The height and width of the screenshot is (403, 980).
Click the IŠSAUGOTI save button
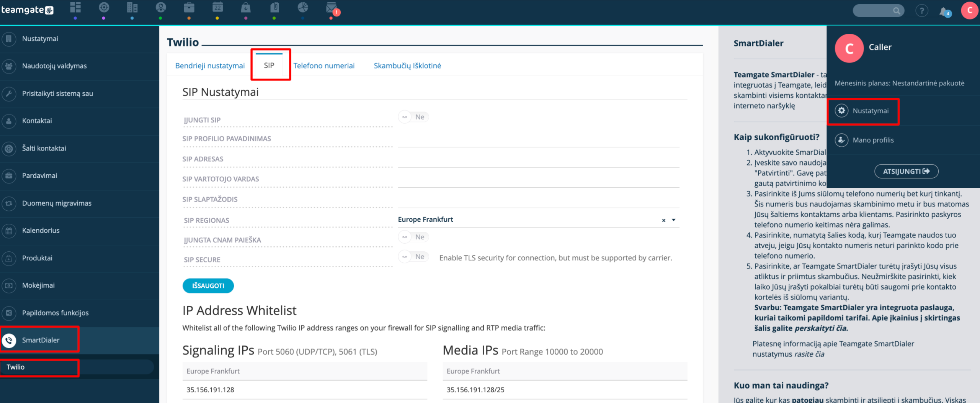tap(208, 286)
